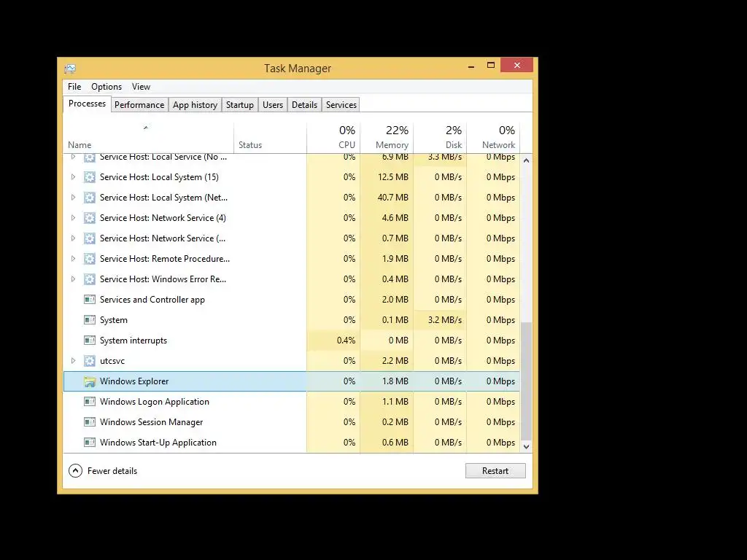Expand Service Host: Network Service (4)
The image size is (747, 560).
(x=73, y=218)
